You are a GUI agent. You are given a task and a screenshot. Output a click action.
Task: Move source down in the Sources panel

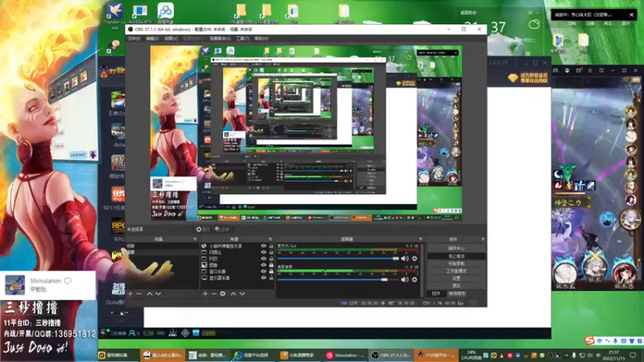coord(242,294)
